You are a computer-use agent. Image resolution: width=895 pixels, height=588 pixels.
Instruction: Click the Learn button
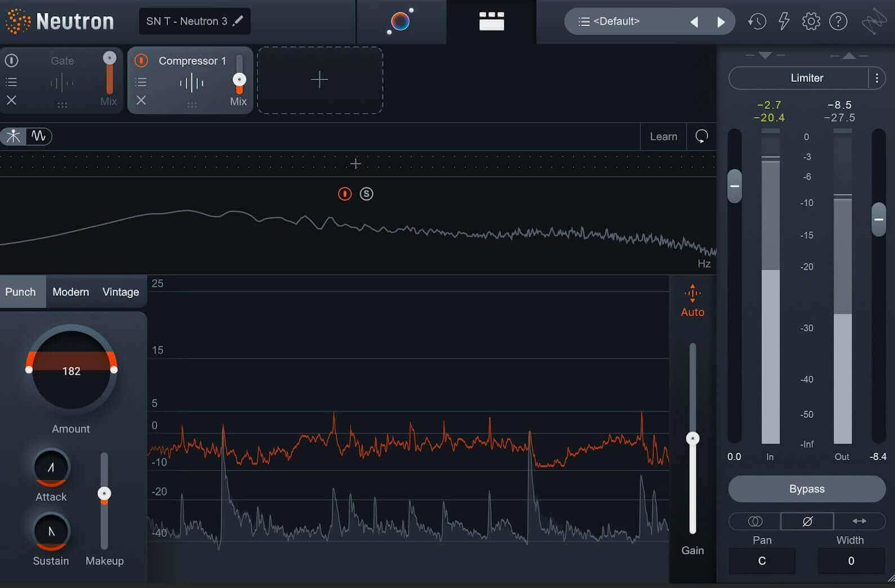[664, 136]
